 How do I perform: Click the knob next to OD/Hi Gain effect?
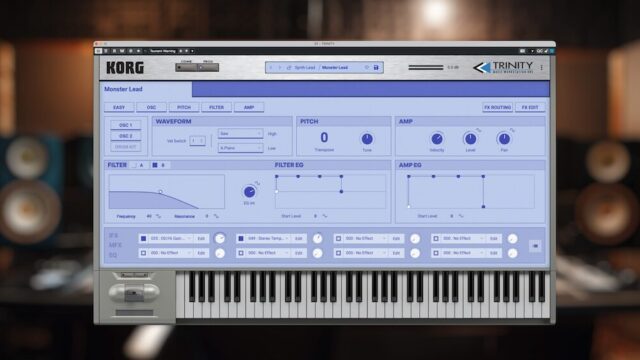click(x=220, y=238)
